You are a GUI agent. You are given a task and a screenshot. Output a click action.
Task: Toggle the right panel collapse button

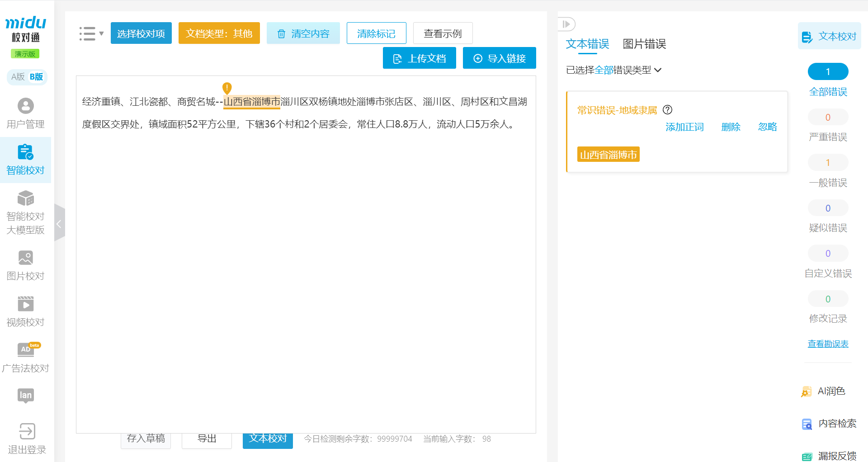[566, 24]
